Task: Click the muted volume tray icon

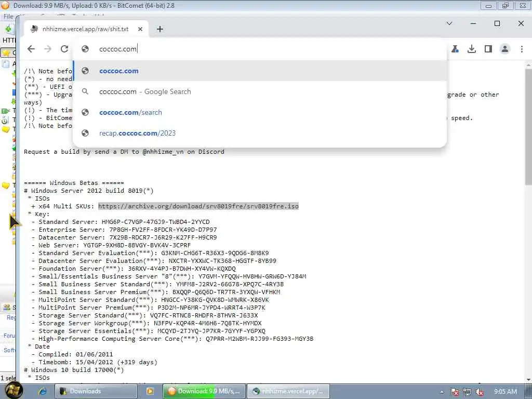Action: tap(480, 392)
